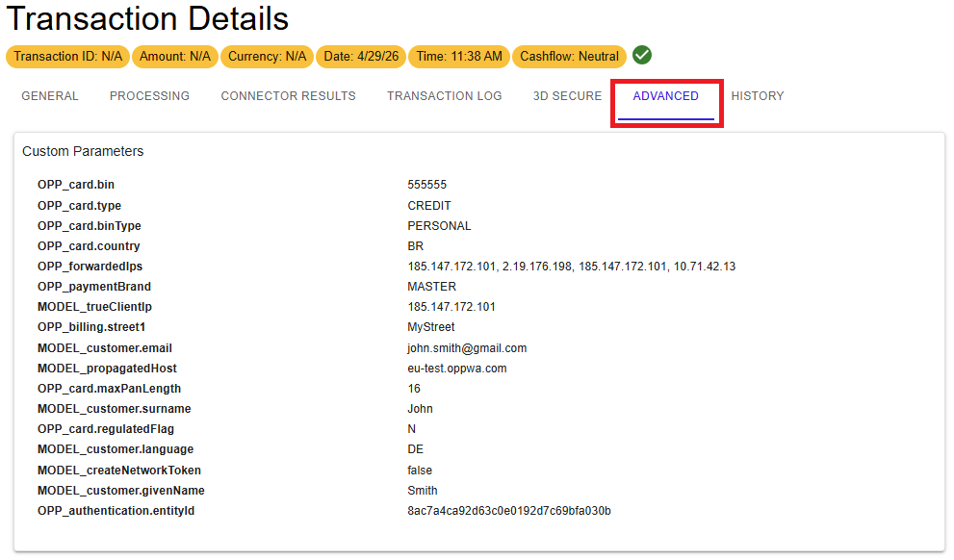The image size is (954, 560).
Task: Select the Advanced tab
Action: click(665, 96)
